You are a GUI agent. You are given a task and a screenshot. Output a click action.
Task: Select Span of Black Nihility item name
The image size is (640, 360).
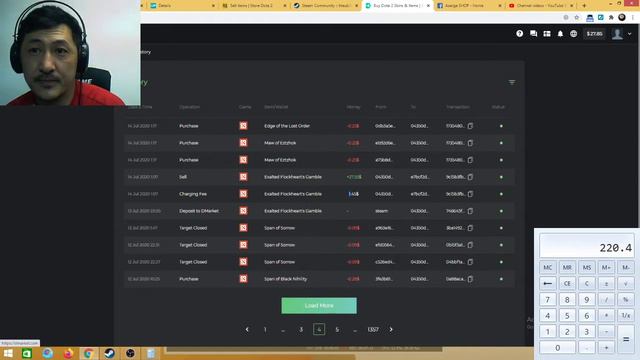[x=285, y=279]
